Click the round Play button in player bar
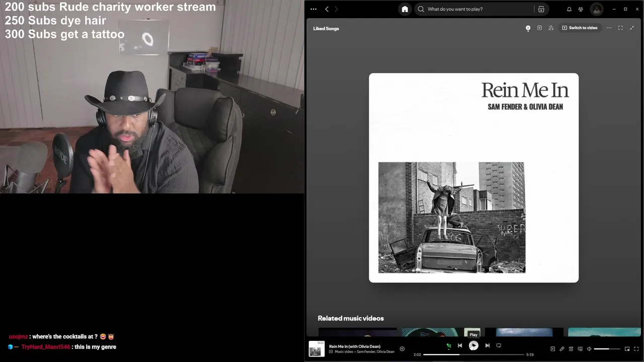This screenshot has width=644, height=362. [x=473, y=345]
